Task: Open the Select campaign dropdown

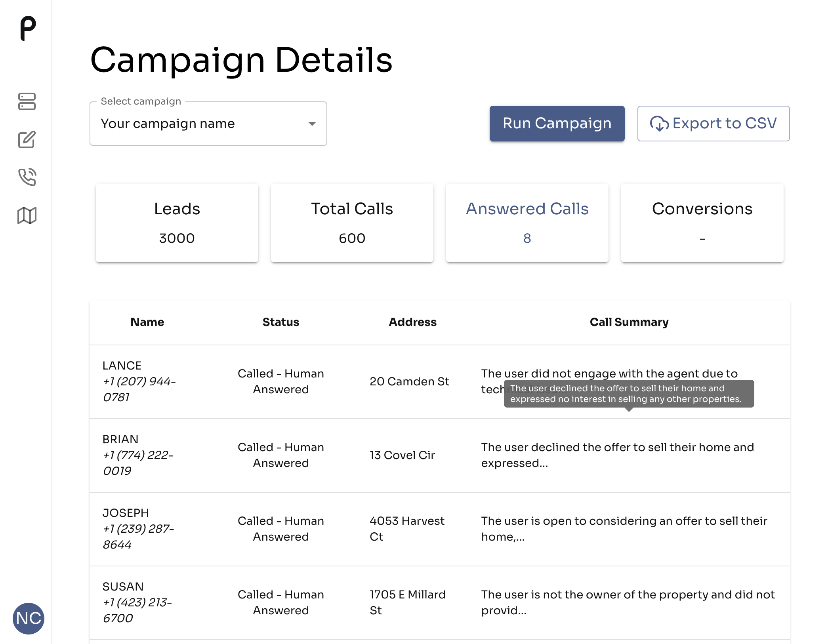Action: coord(208,124)
